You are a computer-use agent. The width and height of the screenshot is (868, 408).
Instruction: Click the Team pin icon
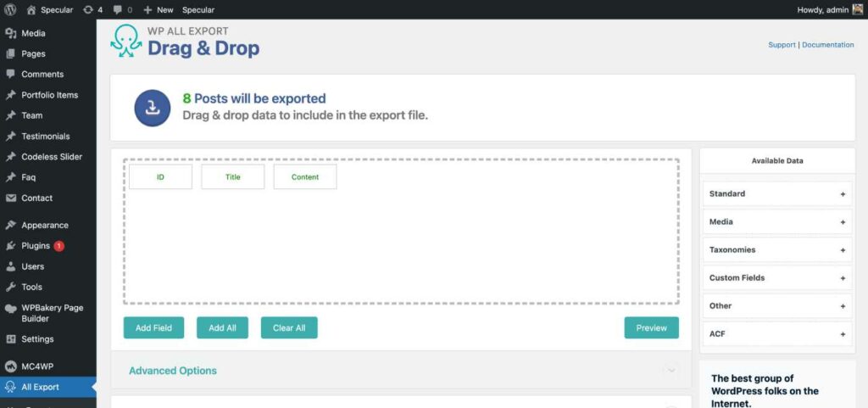10,115
